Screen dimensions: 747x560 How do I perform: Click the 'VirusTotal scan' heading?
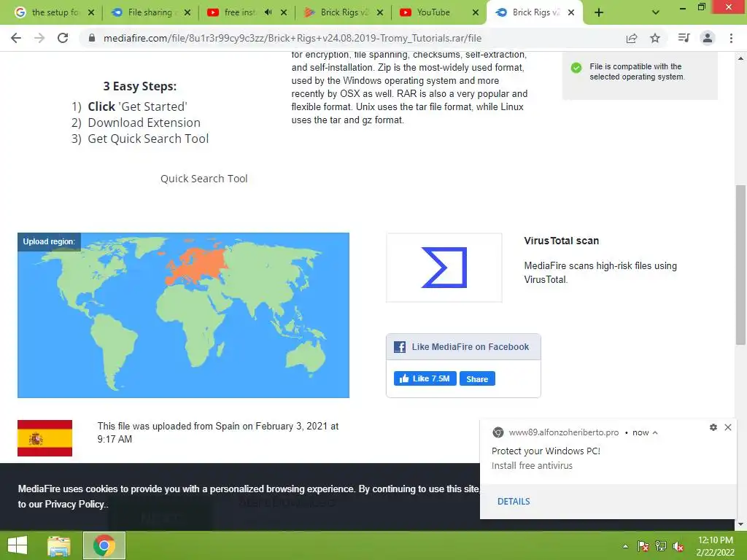tap(561, 241)
